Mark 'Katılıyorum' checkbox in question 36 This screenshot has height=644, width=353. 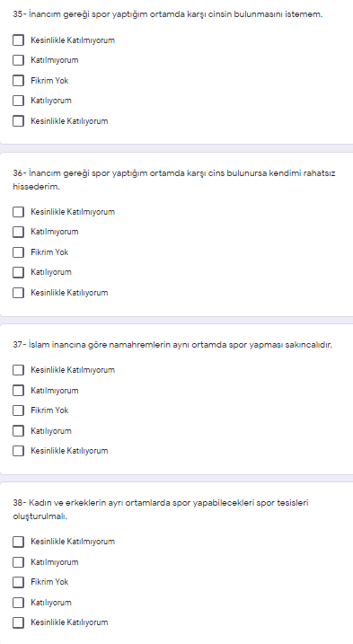click(x=18, y=272)
